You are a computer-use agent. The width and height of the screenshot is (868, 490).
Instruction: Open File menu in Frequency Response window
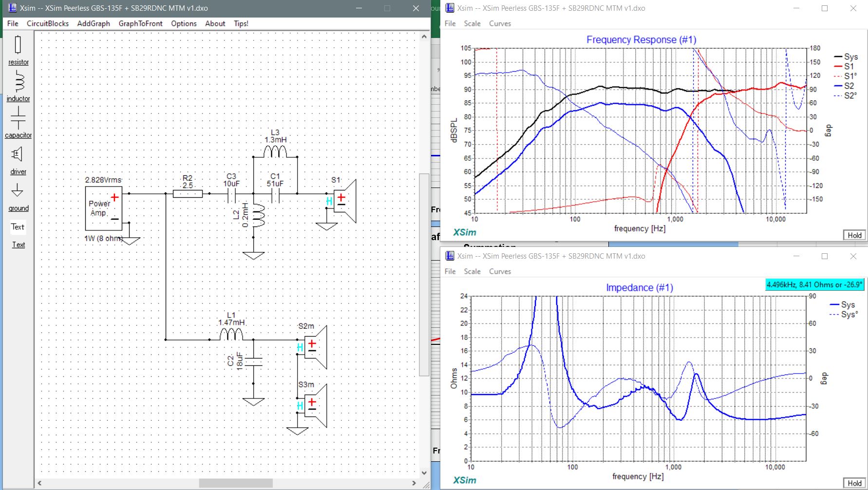pos(450,23)
